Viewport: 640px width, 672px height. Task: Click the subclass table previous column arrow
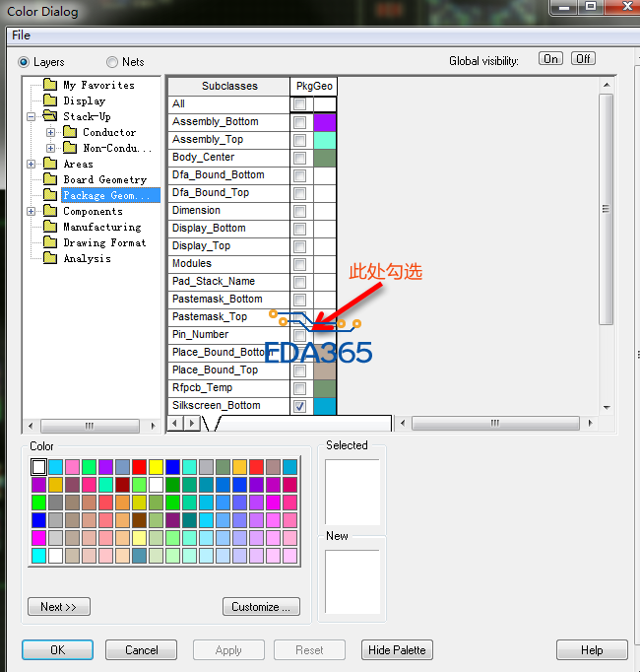[x=174, y=424]
